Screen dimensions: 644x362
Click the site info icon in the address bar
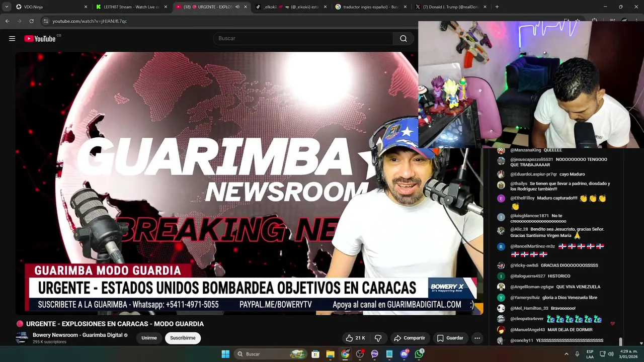pyautogui.click(x=46, y=21)
